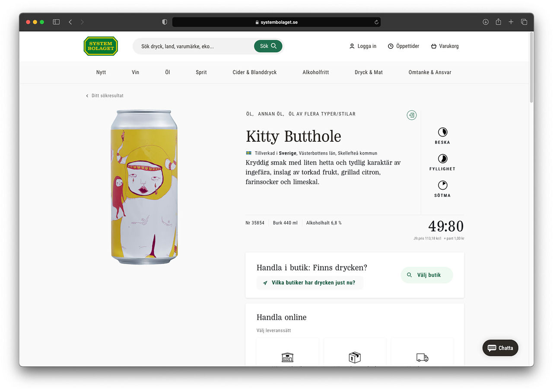
Task: Click Vilka butiker har drycken just nu
Action: pyautogui.click(x=310, y=283)
